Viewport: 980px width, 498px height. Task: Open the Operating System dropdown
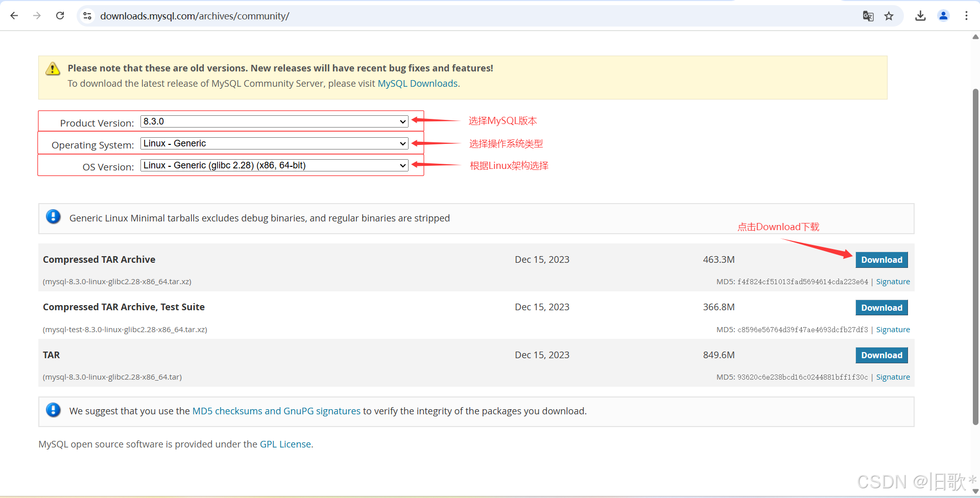click(274, 143)
